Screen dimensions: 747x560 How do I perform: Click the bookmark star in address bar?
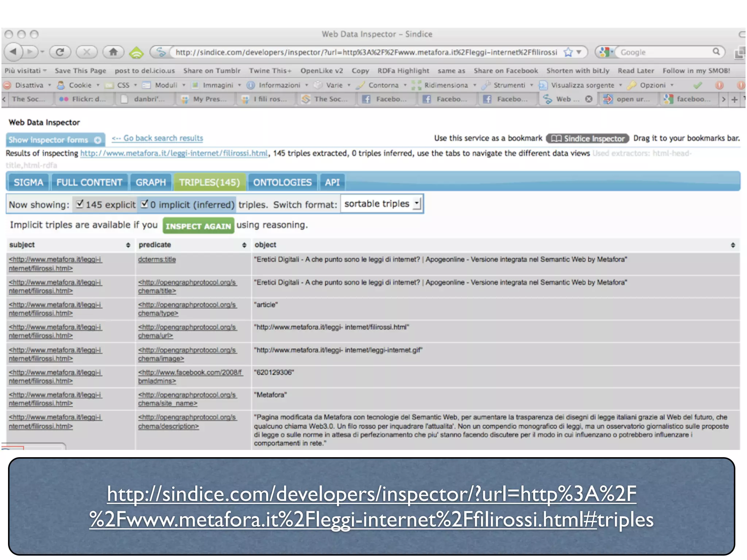[x=568, y=52]
